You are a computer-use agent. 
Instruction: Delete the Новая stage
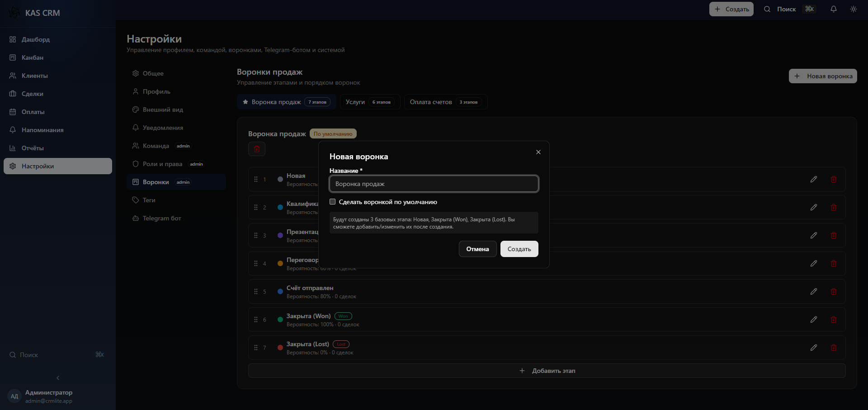coord(834,179)
